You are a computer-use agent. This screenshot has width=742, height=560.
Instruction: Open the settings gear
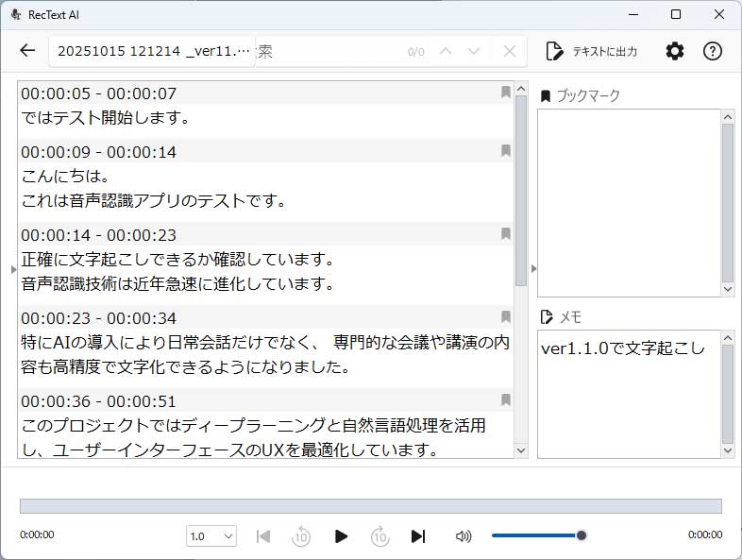(x=674, y=51)
